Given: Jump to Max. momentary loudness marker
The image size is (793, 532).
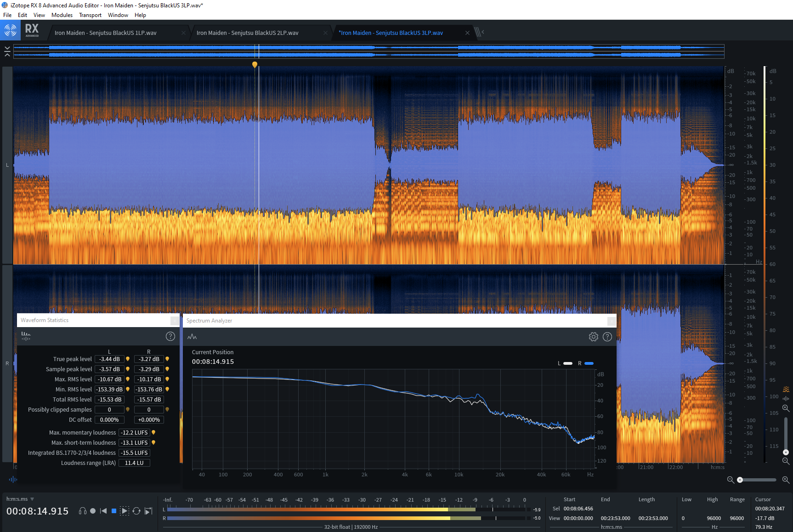Looking at the screenshot, I should point(153,432).
